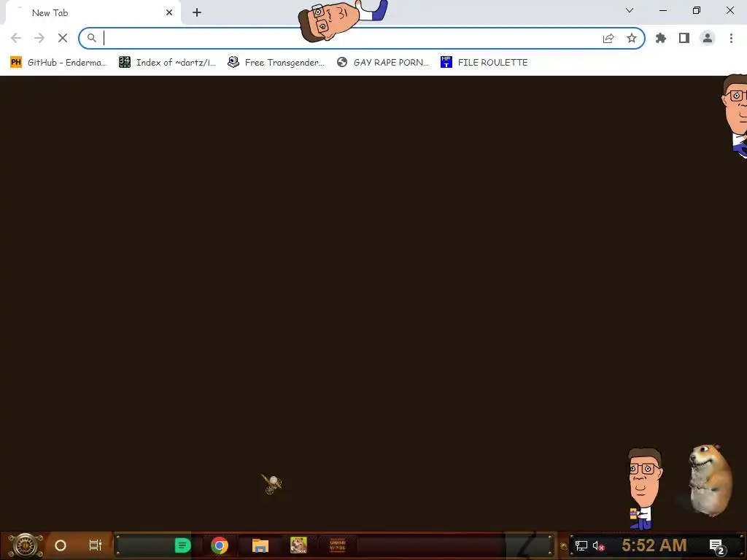Image resolution: width=747 pixels, height=560 pixels.
Task: Click the browser Back arrow
Action: click(x=16, y=38)
